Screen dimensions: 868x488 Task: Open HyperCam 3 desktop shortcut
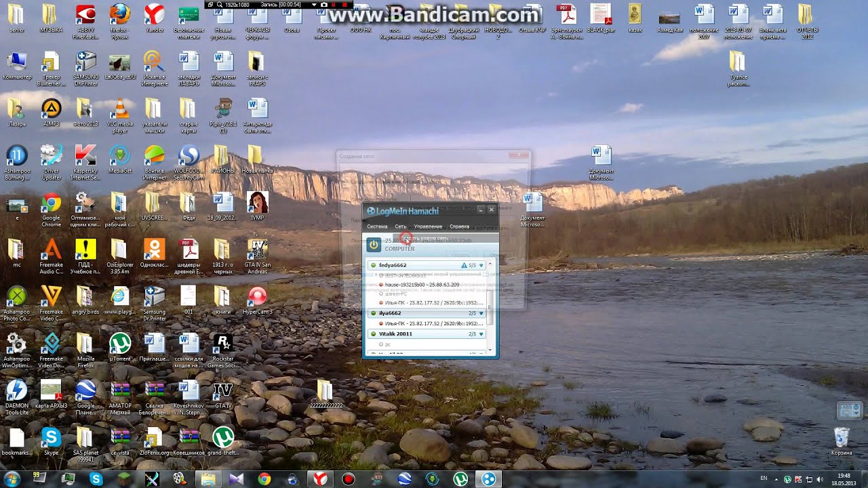tap(257, 301)
